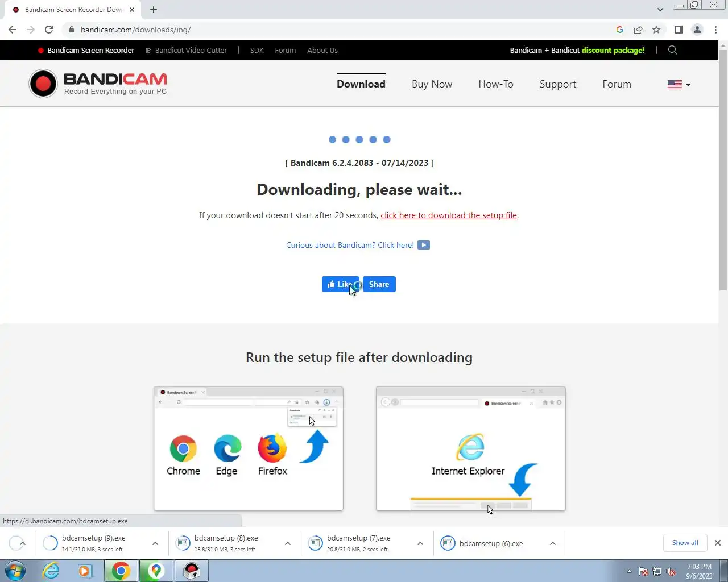Viewport: 728px width, 582px height.
Task: Select Bandicut Video Cutter in top bar
Action: [x=187, y=50]
